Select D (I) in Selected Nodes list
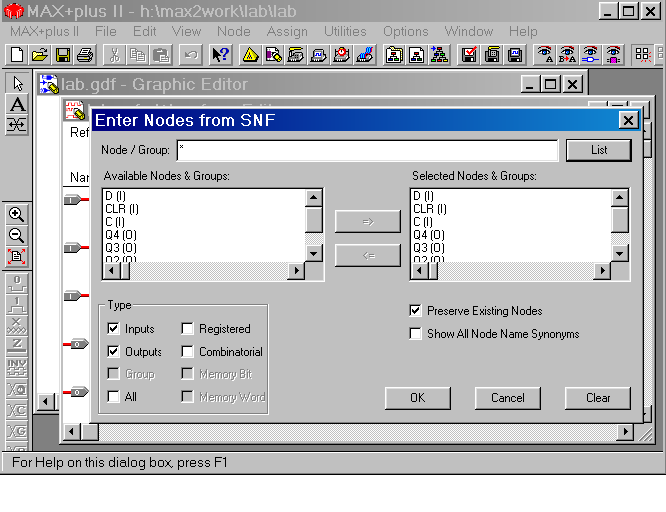Viewport: 666px width, 512px height. pos(423,196)
